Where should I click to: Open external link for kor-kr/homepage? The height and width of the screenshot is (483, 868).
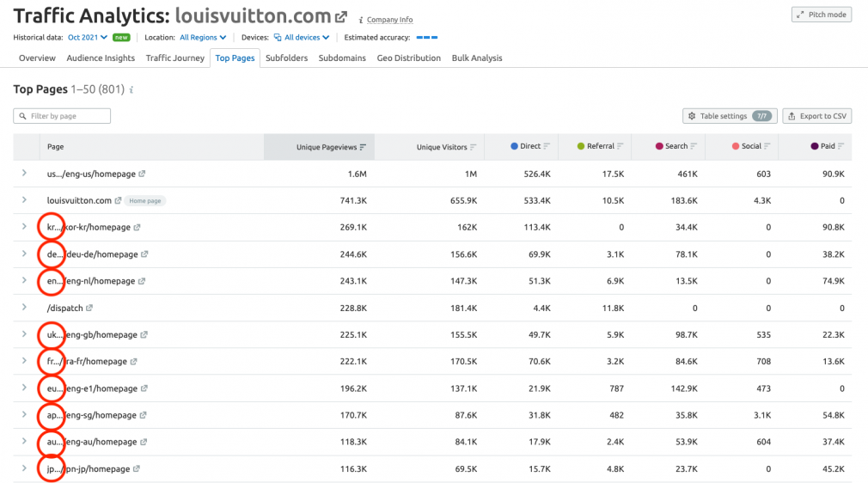tap(138, 227)
